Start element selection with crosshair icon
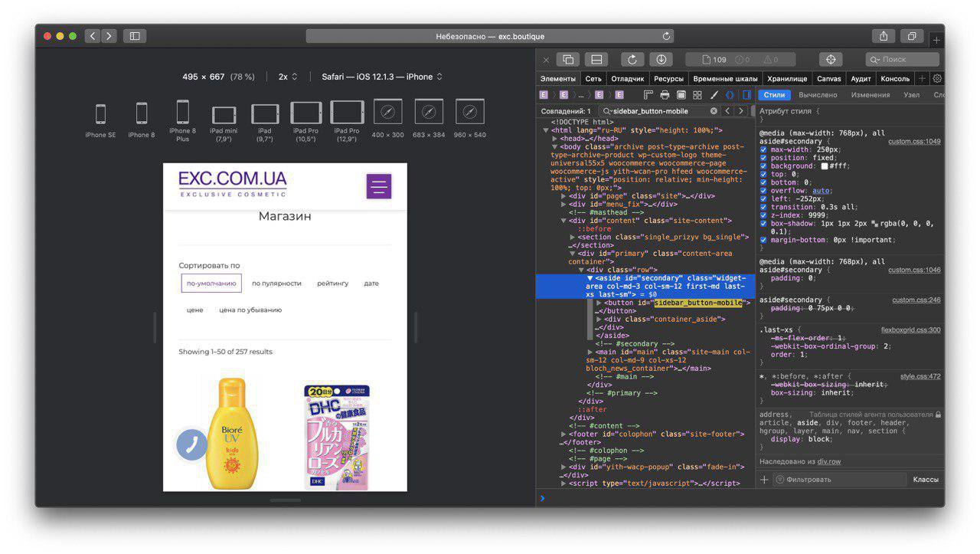 coord(831,59)
